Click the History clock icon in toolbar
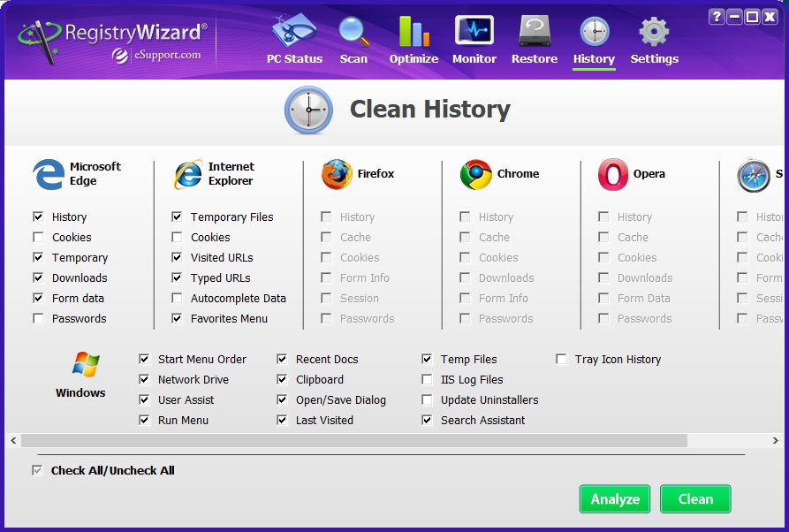 pos(595,31)
